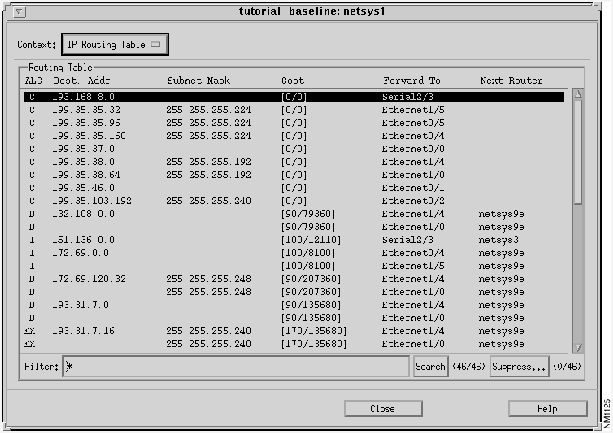Click the Suppress... button
Image resolution: width=613 pixels, height=433 pixels.
coord(519,367)
